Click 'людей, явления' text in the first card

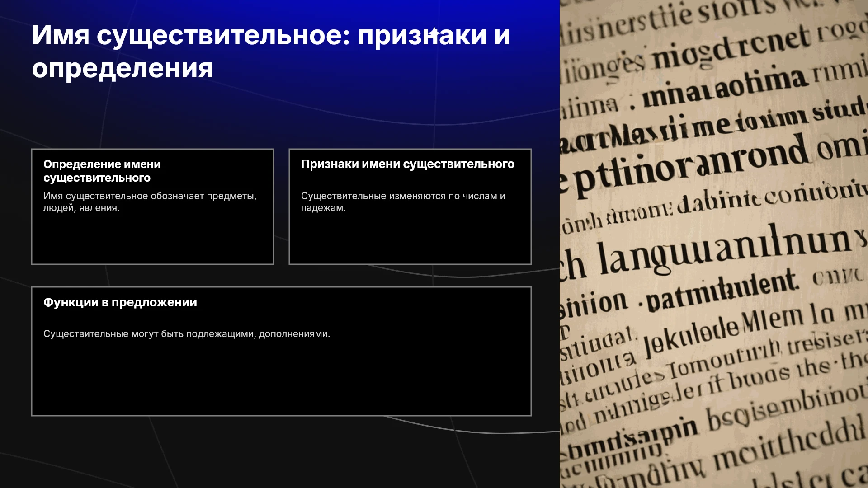[80, 208]
